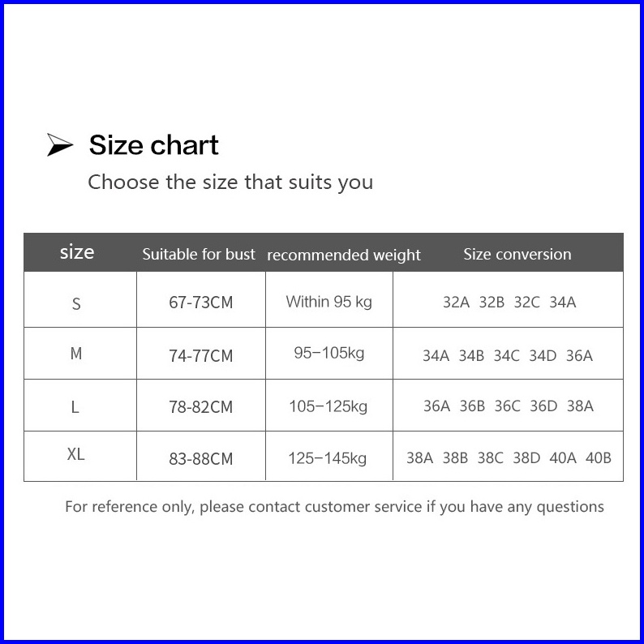Click the customer service reference note
Screen dimensions: 644x644
334,507
